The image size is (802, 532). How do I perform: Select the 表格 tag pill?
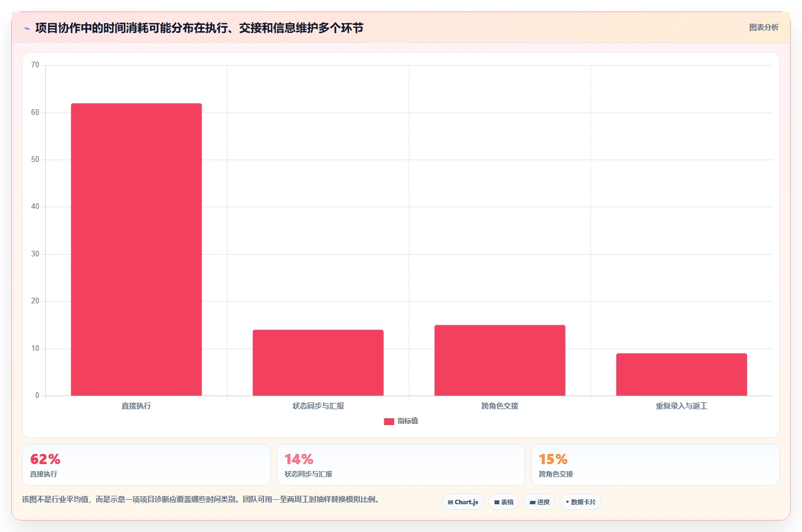(504, 502)
